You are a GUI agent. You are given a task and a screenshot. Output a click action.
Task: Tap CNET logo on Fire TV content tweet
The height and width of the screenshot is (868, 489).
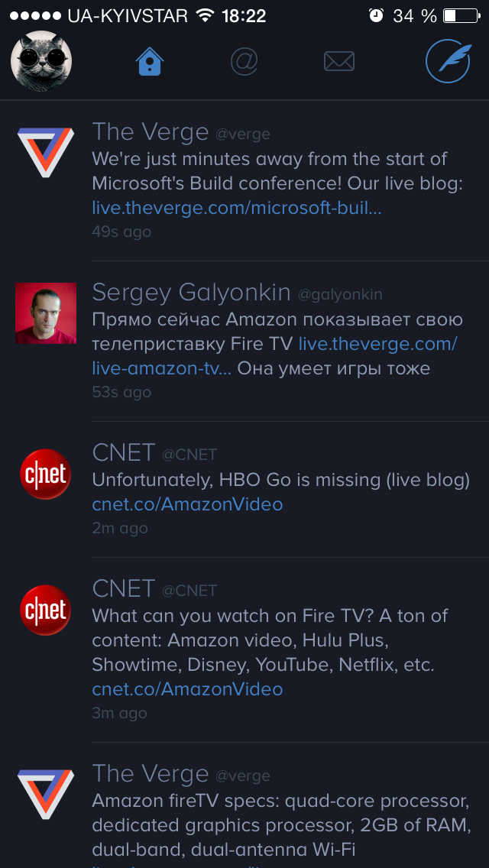coord(46,611)
